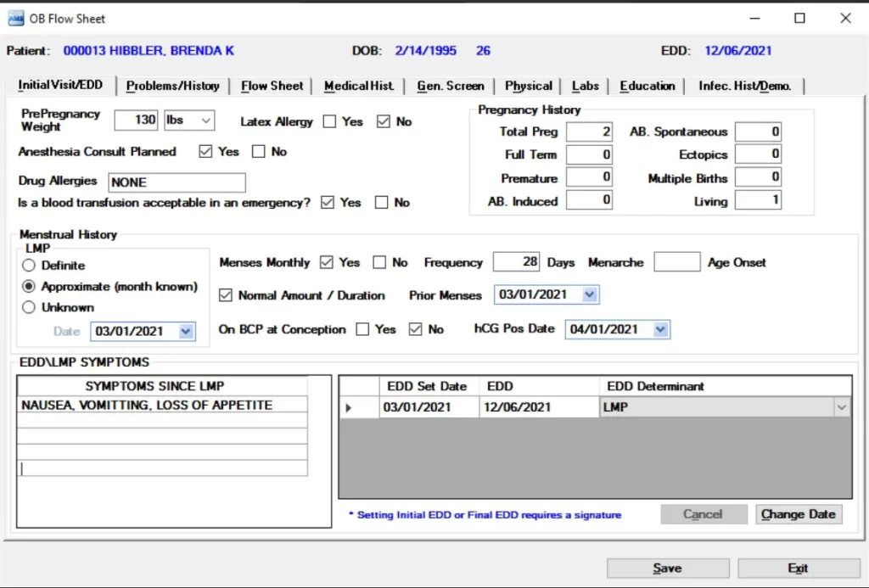Select the Medical Hist. tab
The width and height of the screenshot is (869, 588).
[357, 85]
